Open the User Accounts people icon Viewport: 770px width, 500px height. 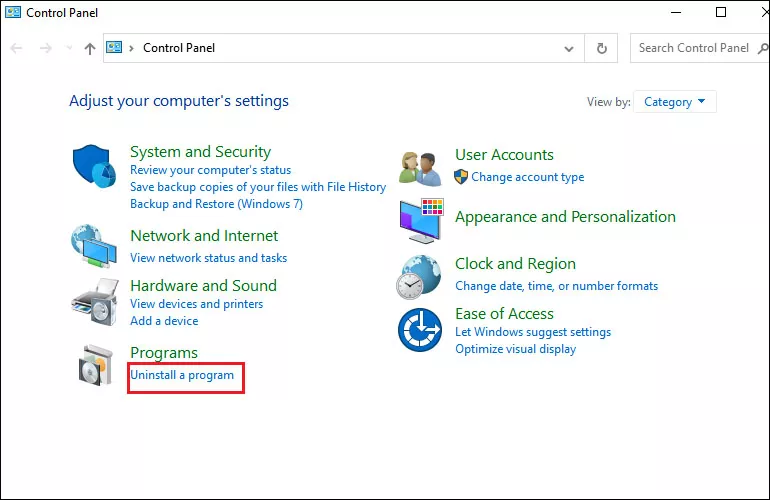(420, 169)
